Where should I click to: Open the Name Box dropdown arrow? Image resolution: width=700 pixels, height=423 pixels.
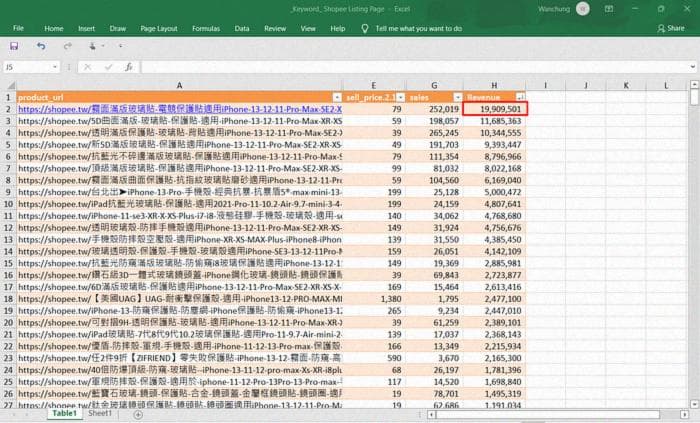point(55,67)
